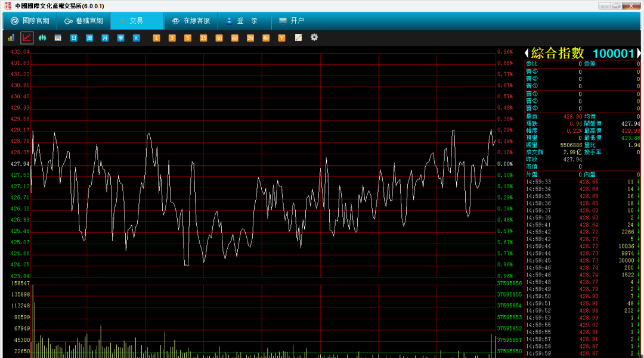Open 國際官網 tab

30,20
